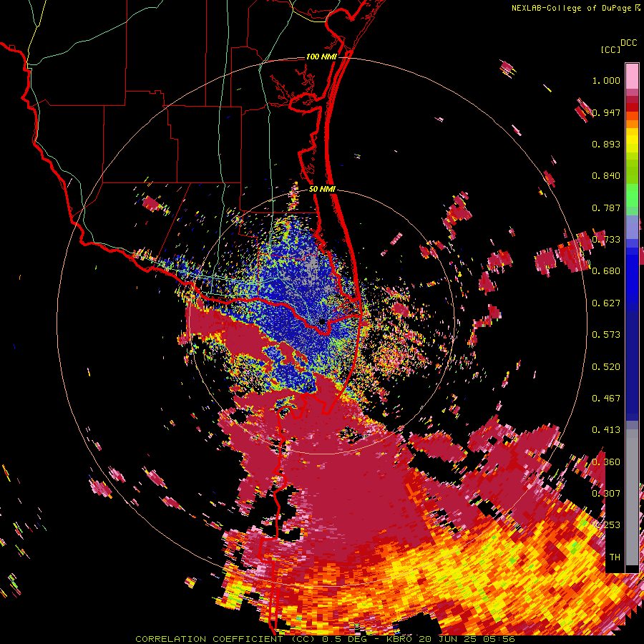Click the 0.573 scale value
644x644 pixels.
pos(606,335)
